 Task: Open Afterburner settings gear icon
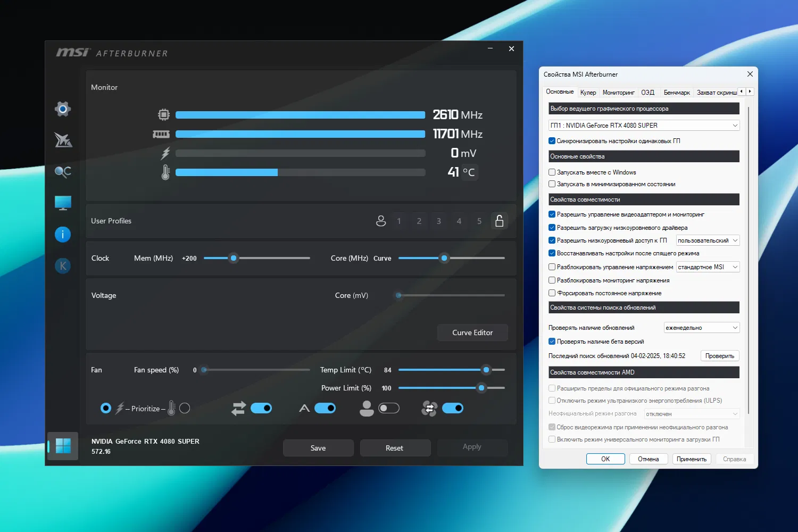(63, 109)
